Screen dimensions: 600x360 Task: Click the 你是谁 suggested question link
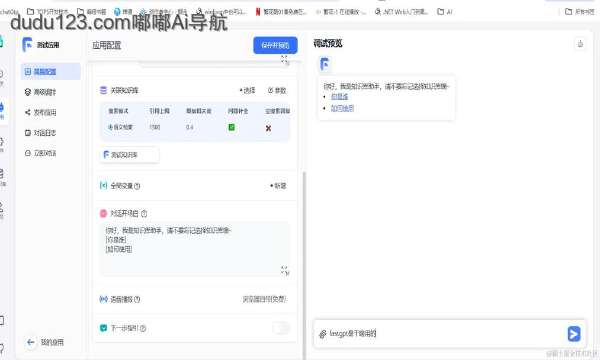(x=339, y=96)
